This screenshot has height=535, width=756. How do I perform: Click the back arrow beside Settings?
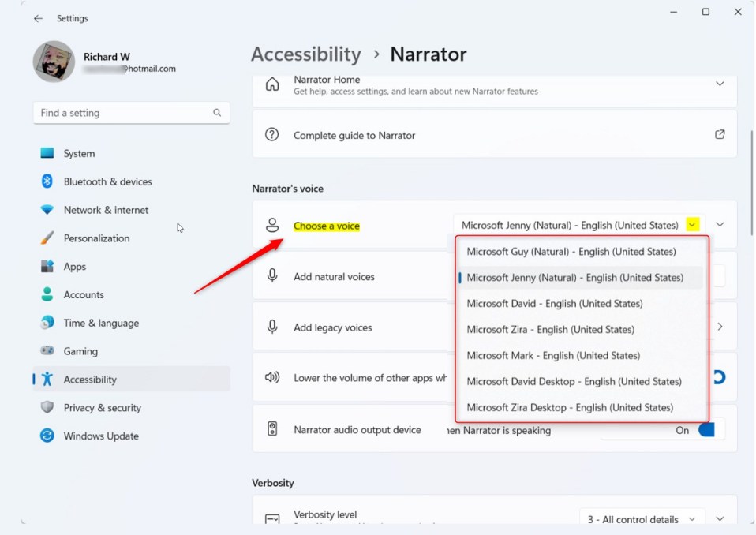pos(38,18)
